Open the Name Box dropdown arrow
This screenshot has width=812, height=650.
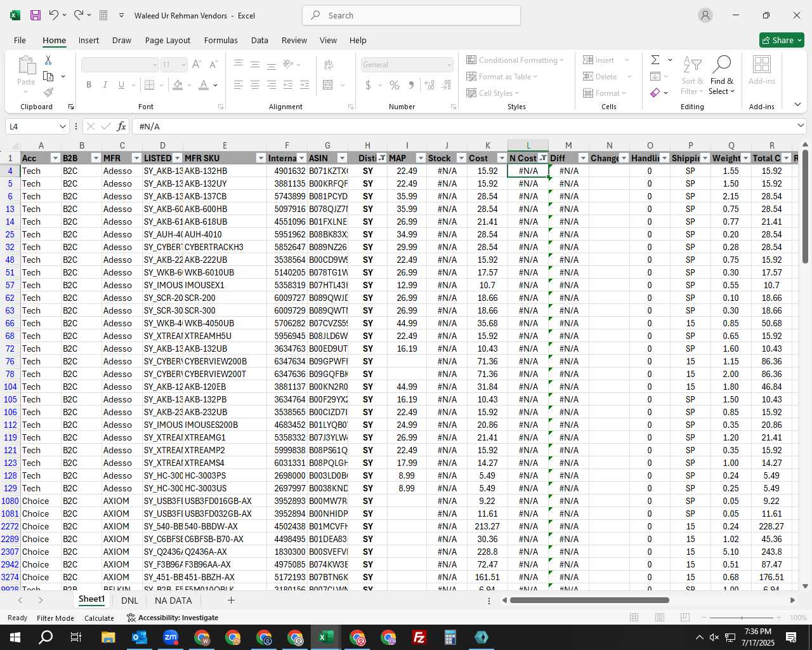tap(63, 126)
